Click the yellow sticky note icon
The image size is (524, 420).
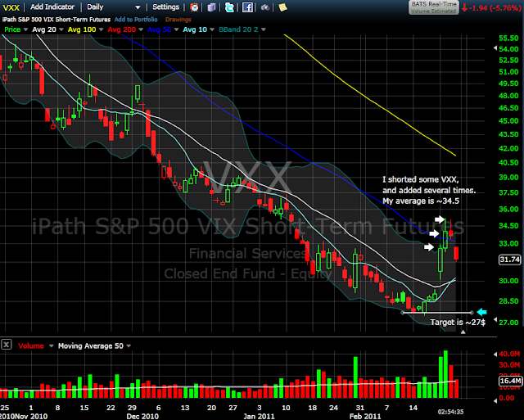coord(282,7)
